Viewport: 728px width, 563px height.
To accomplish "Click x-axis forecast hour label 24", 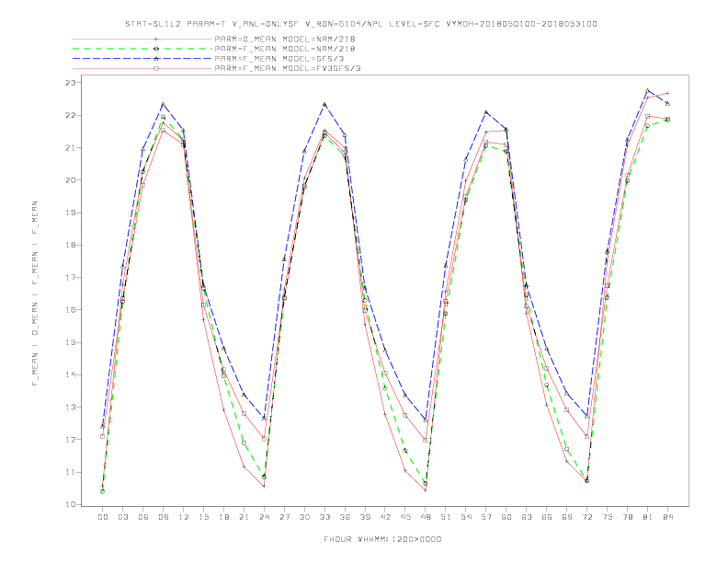I will coord(264,517).
